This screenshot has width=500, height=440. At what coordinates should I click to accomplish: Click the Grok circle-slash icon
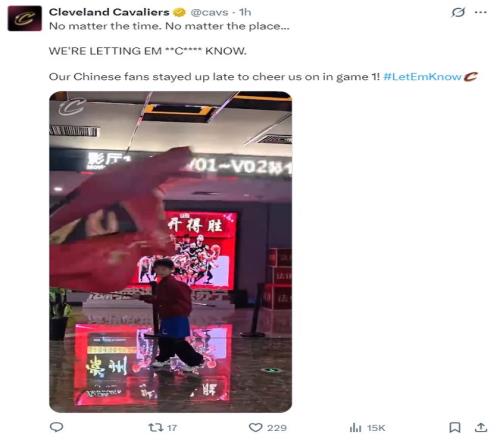pyautogui.click(x=458, y=12)
